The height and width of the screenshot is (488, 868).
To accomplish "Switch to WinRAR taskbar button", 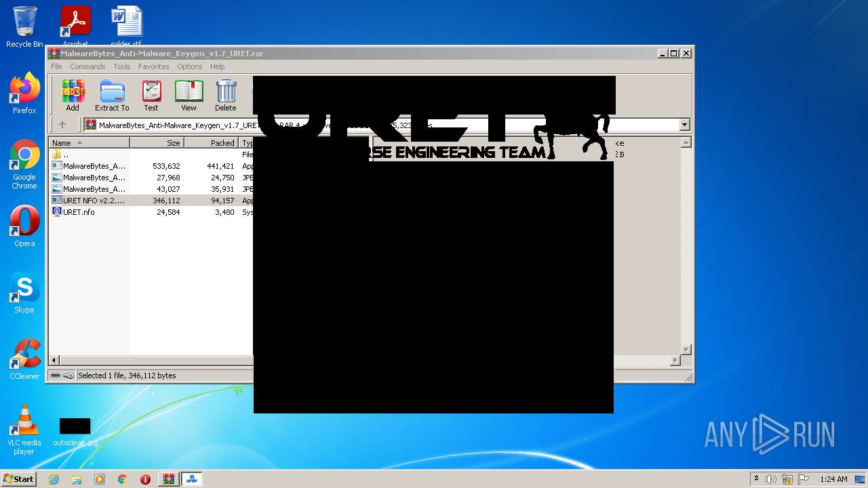I will click(168, 479).
